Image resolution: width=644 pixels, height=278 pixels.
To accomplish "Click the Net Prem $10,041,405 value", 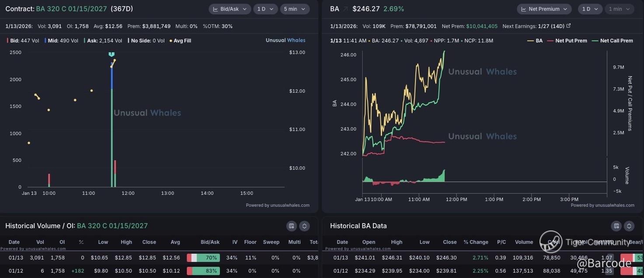I will [x=482, y=26].
